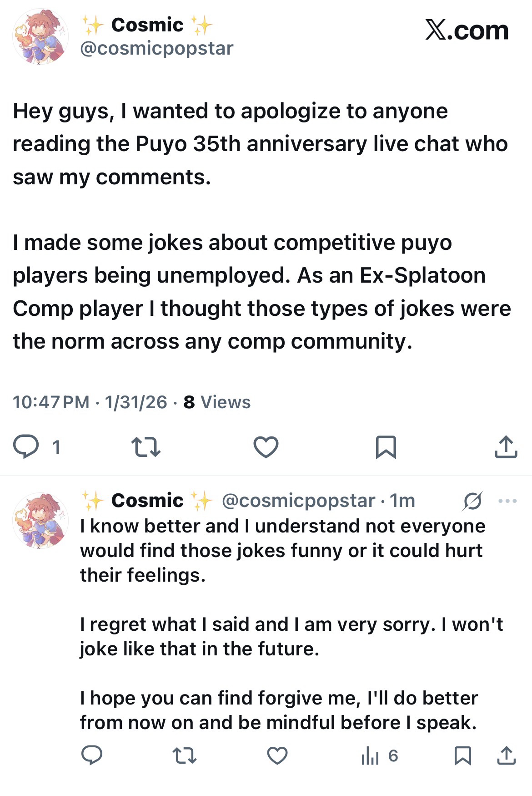Share the main tweet

pyautogui.click(x=506, y=447)
